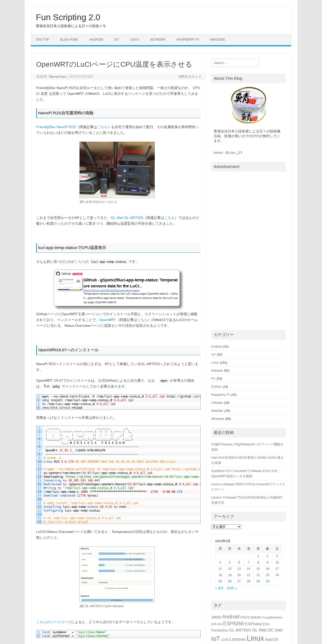
Task: Open the PC (53) category
Action: 213,379
